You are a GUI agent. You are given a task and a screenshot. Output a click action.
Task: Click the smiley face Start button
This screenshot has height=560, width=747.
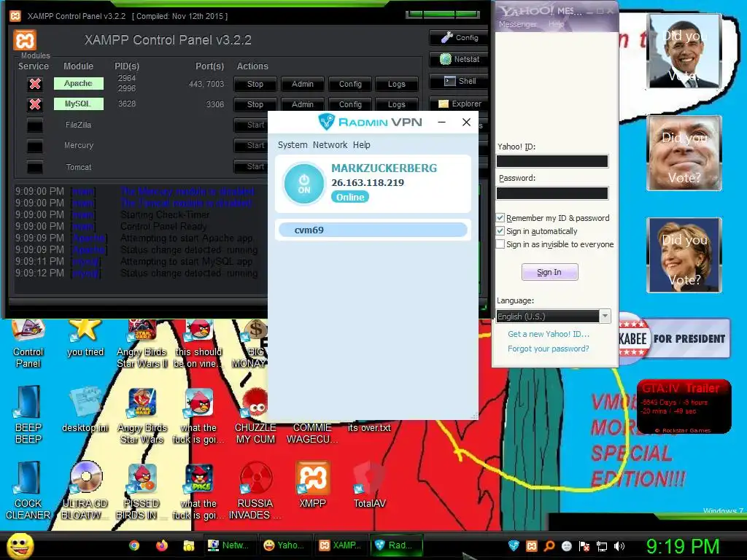(20, 545)
